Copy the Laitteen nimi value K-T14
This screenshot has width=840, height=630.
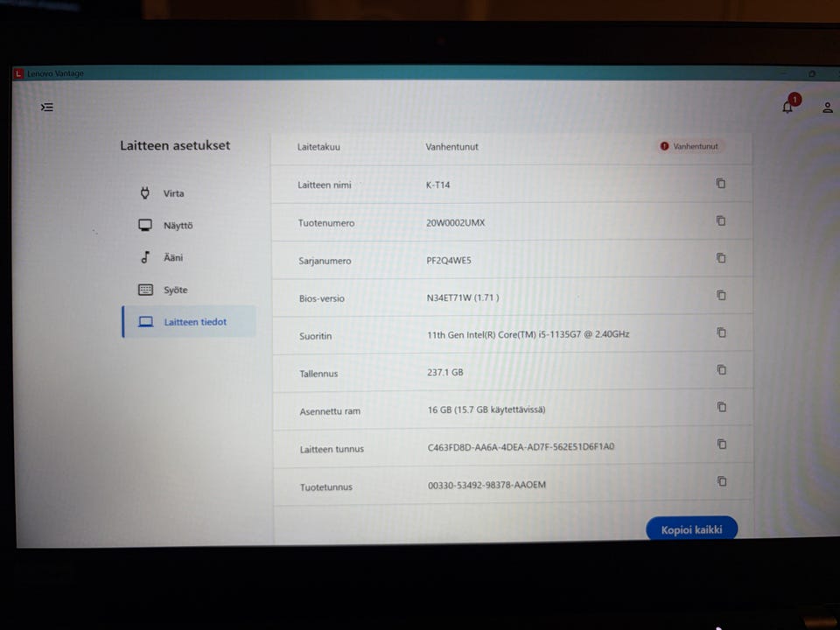tap(720, 183)
